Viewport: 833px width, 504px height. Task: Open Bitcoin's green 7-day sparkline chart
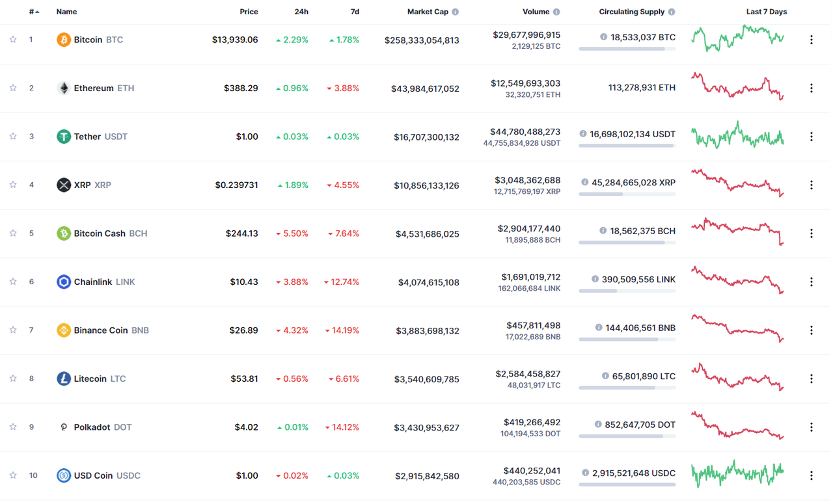pyautogui.click(x=737, y=38)
